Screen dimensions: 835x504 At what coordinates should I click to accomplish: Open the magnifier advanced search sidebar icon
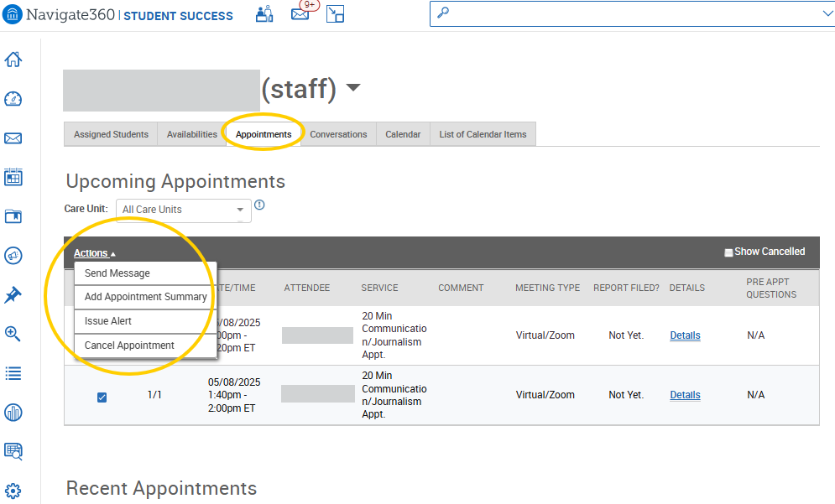point(13,334)
